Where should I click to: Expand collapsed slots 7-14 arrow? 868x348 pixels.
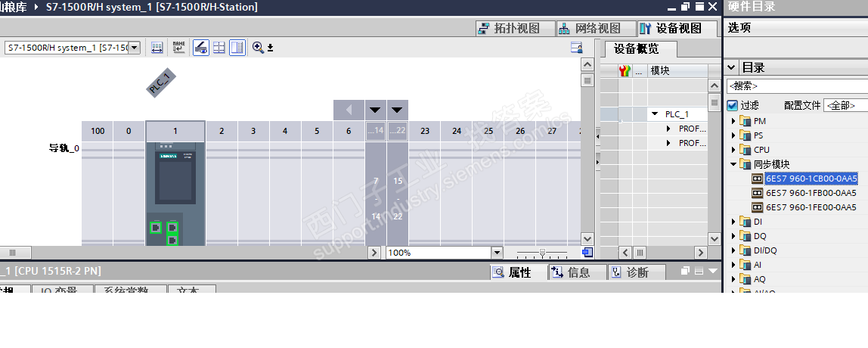click(375, 110)
